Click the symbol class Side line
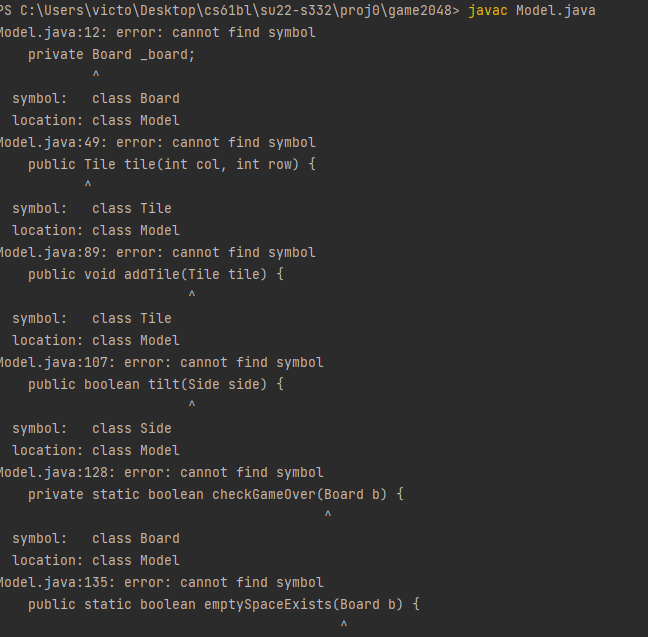 pyautogui.click(x=92, y=428)
